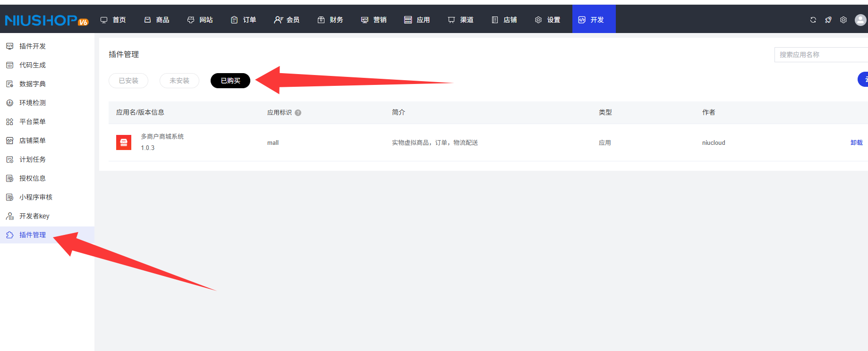Viewport: 868px width, 351px height.
Task: Click the refresh icon in the top bar
Action: (813, 20)
